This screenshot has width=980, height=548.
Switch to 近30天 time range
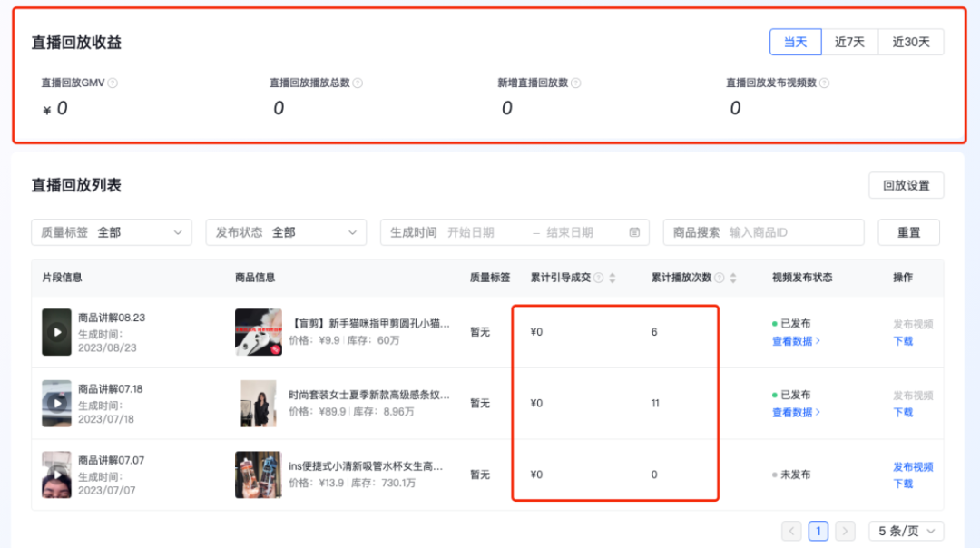(910, 42)
